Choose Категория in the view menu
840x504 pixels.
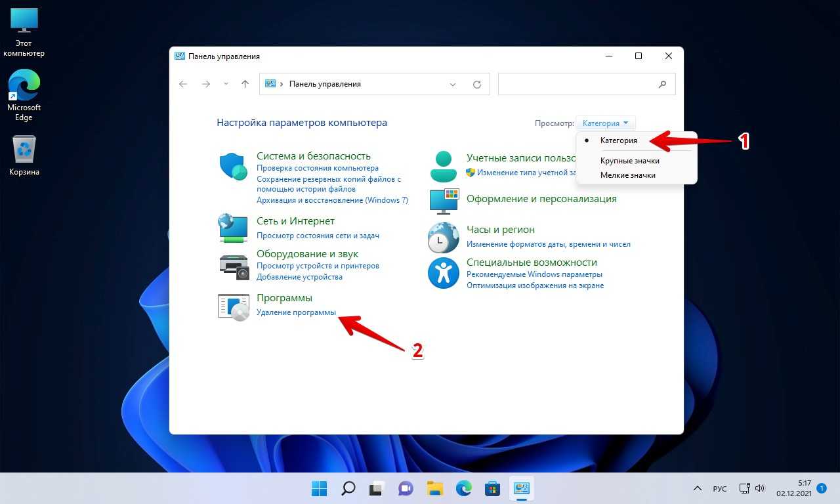click(x=618, y=140)
